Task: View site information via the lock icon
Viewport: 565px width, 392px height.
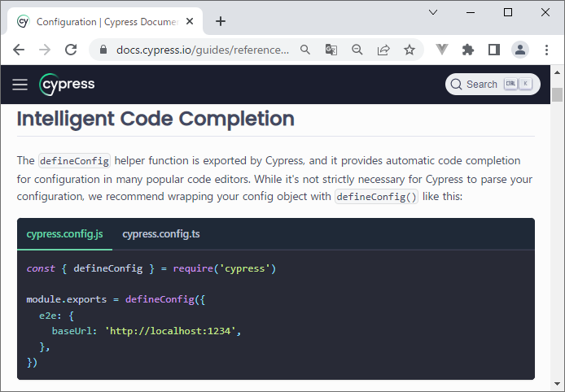Action: point(103,50)
